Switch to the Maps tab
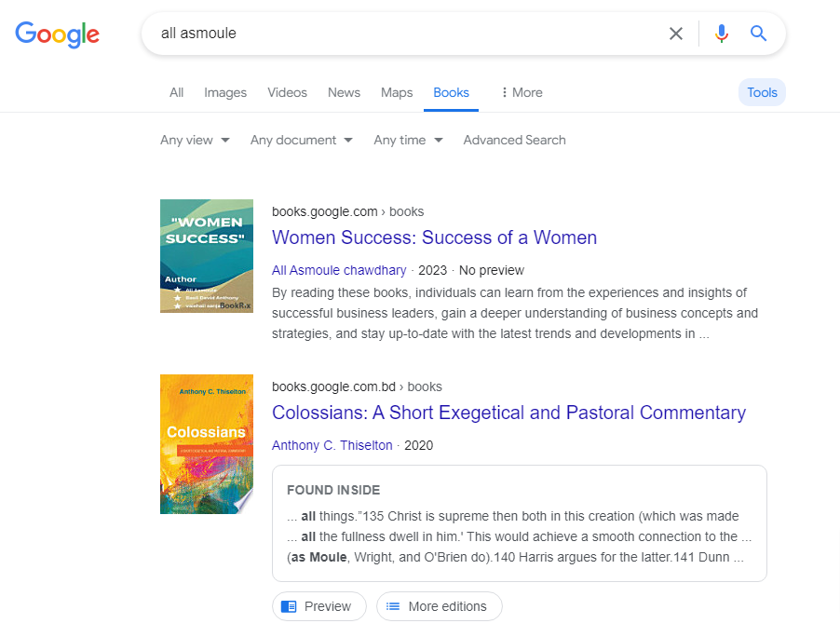This screenshot has height=637, width=840. (x=397, y=93)
